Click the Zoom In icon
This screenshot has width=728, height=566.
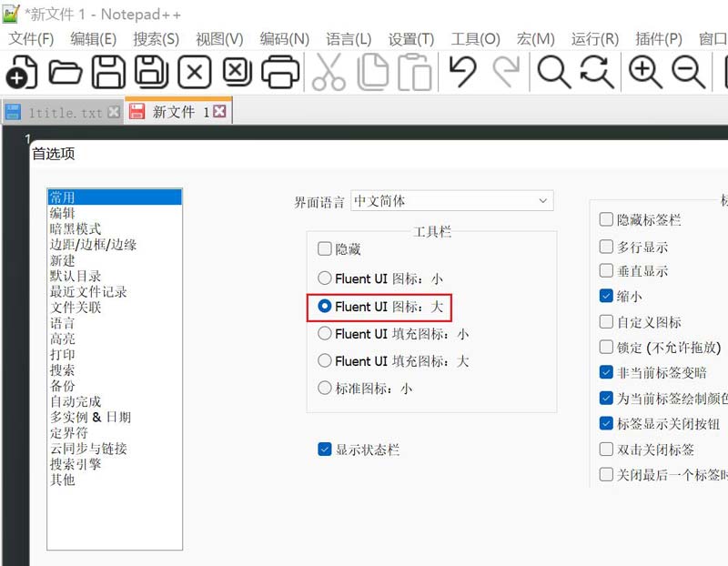coord(645,72)
